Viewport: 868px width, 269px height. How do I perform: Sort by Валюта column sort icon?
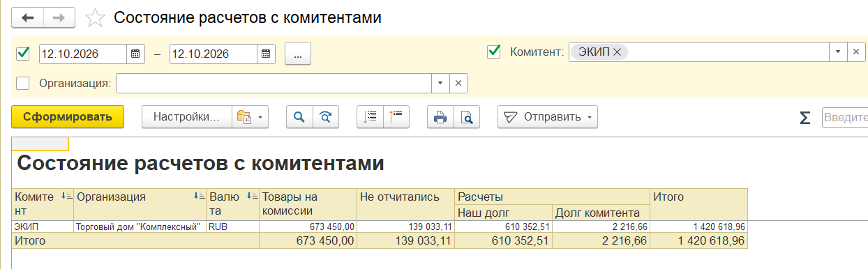tap(252, 197)
